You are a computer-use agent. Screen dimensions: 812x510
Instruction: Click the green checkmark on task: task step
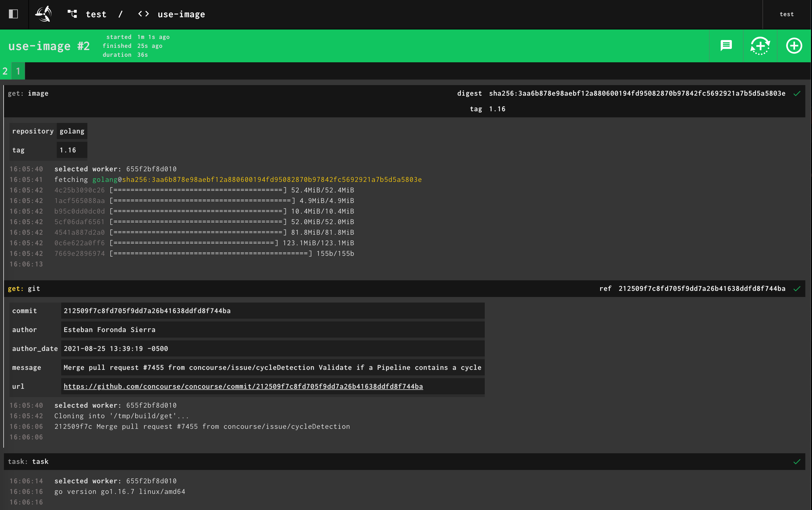(797, 461)
